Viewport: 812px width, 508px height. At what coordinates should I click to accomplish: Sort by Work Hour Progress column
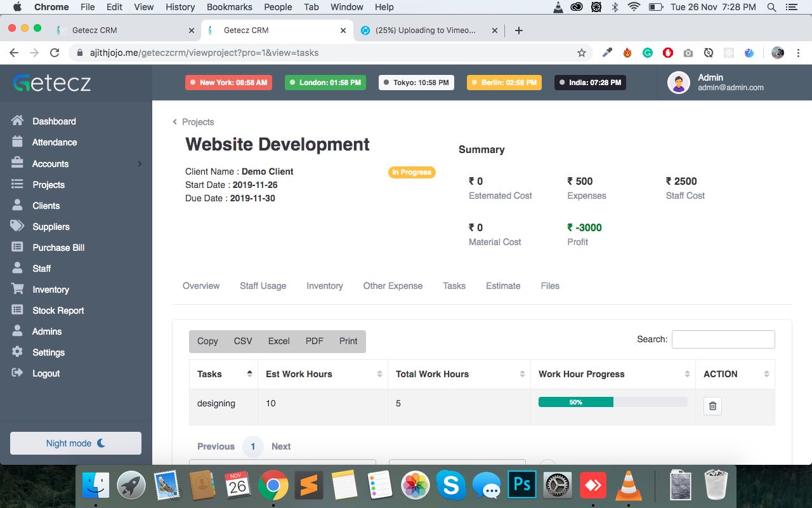click(611, 374)
